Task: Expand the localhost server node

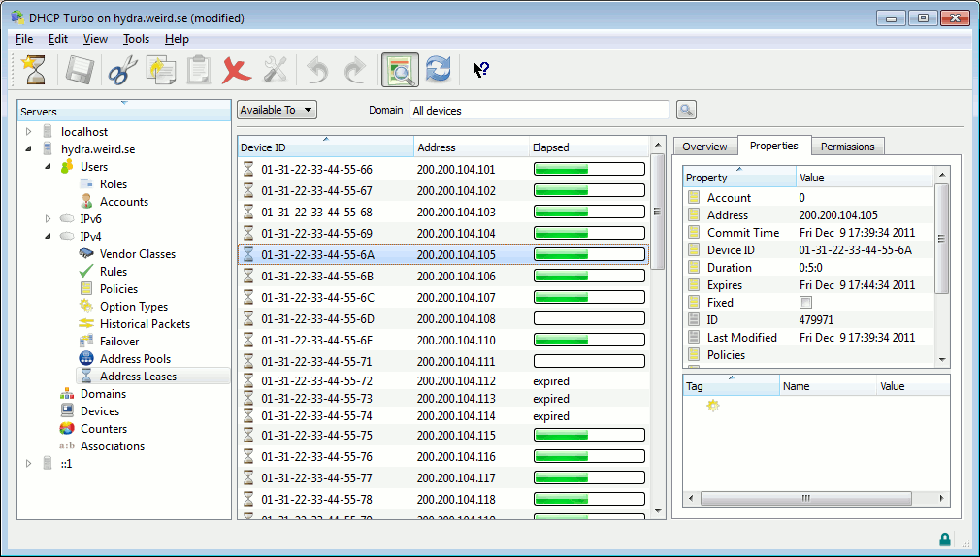Action: coord(28,132)
